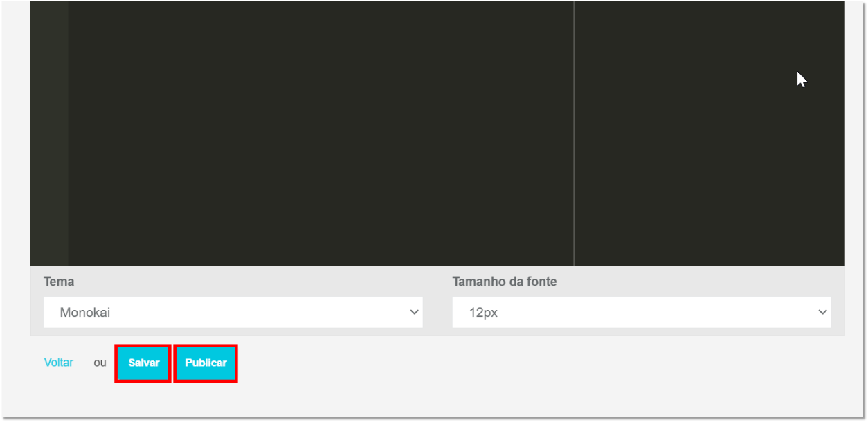
Task: Place cursor in the dark code editor area
Action: point(320,134)
